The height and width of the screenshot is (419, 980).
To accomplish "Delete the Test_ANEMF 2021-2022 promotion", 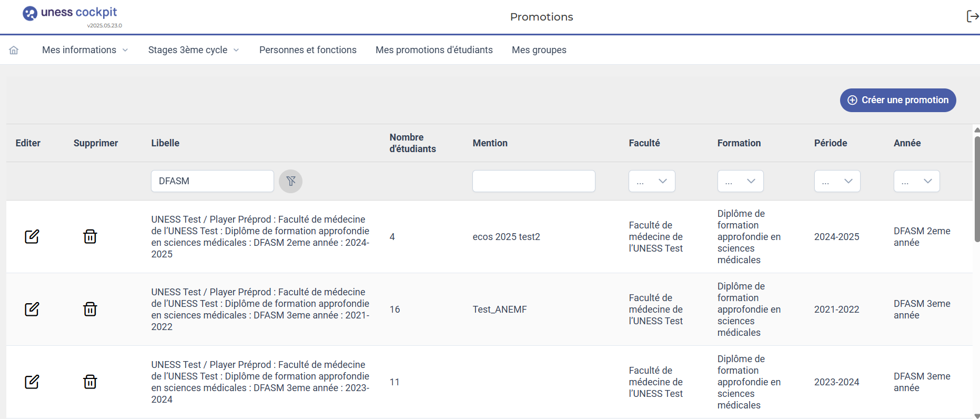I will point(90,310).
